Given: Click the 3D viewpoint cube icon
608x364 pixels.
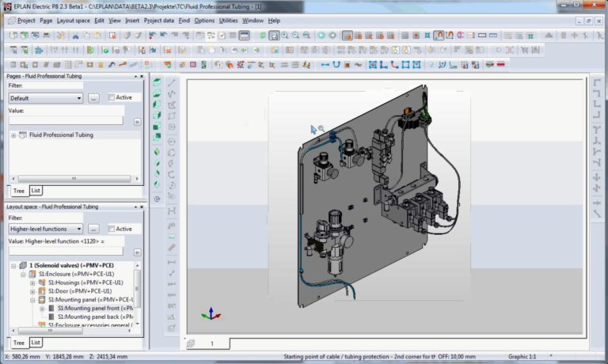Looking at the screenshot, I should tap(158, 82).
